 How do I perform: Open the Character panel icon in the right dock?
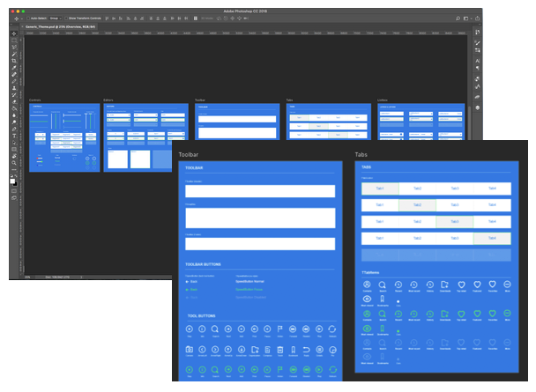click(x=477, y=62)
